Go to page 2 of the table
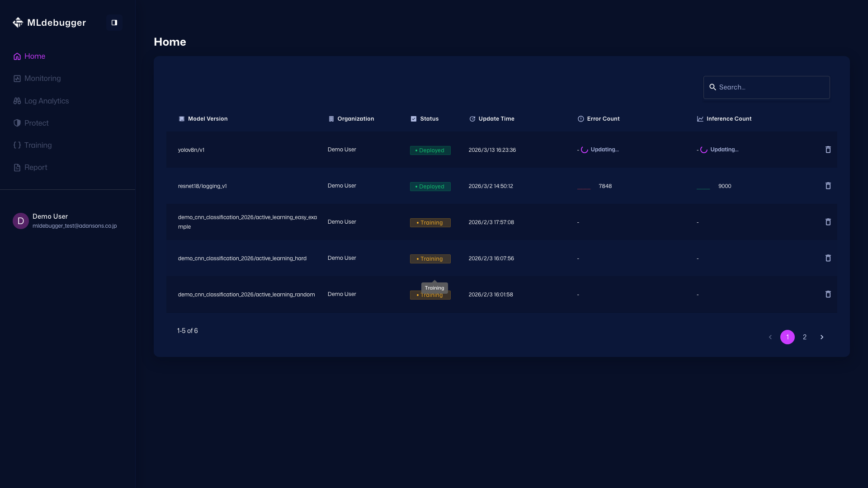 click(804, 337)
